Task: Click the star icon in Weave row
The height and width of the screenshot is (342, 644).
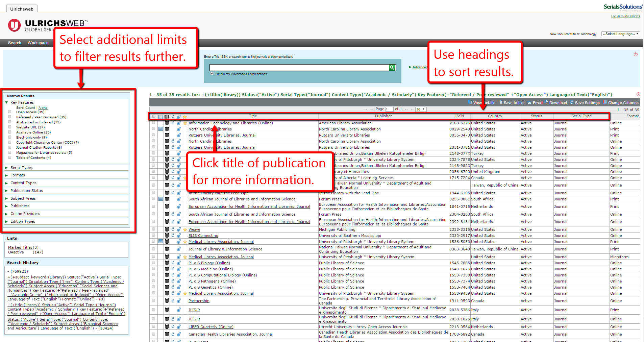Action: point(185,229)
